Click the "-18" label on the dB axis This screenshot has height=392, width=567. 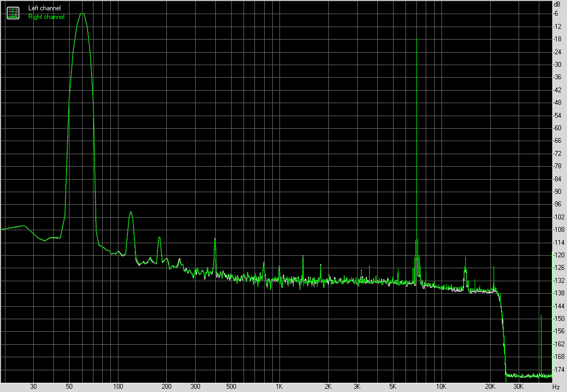tap(557, 39)
